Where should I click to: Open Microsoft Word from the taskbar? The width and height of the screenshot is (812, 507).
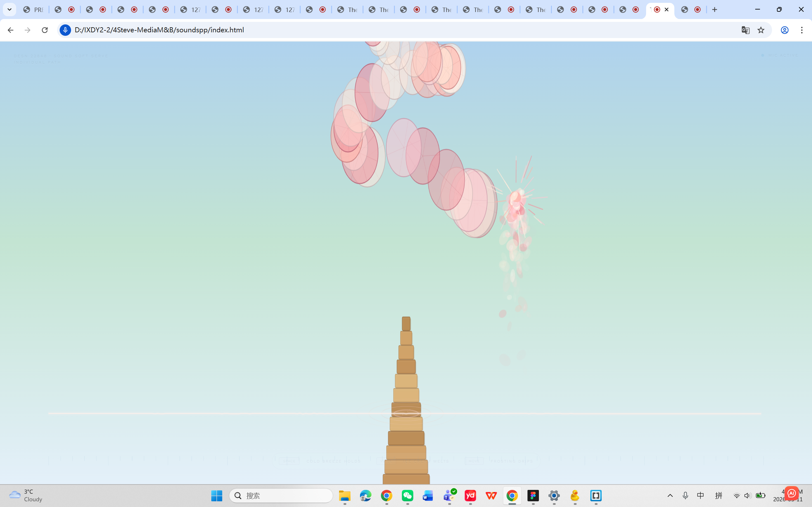[x=428, y=495]
